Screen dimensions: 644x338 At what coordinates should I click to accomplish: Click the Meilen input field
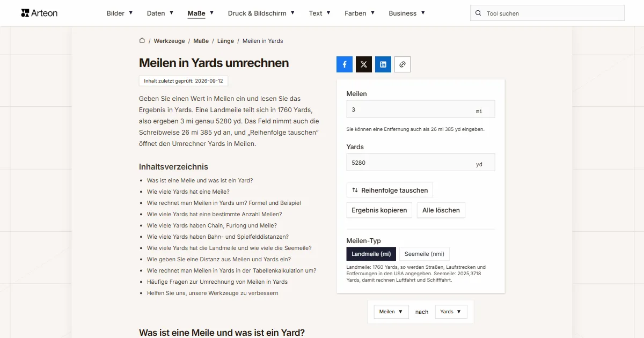[421, 109]
